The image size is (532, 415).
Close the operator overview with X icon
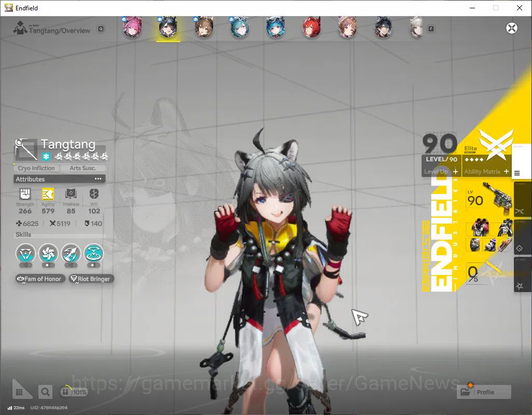click(x=512, y=28)
